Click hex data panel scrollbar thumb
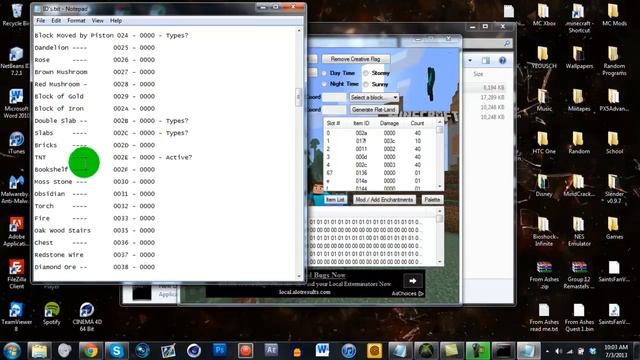Screen dimensions: 640x360 [x=440, y=219]
